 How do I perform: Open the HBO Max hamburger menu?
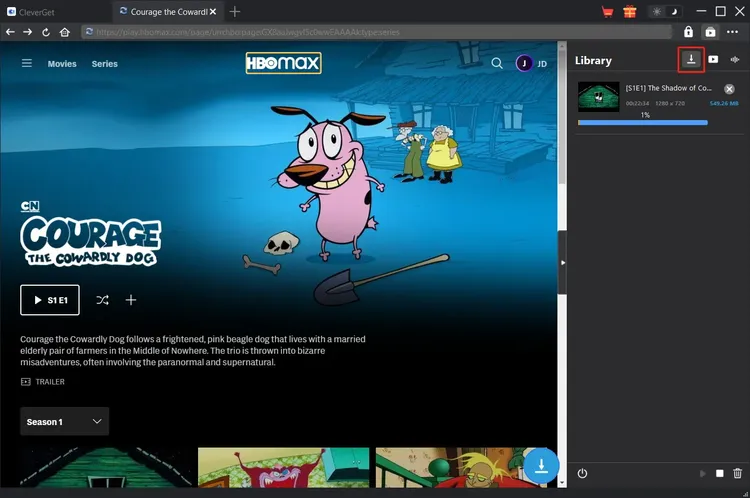click(x=27, y=64)
